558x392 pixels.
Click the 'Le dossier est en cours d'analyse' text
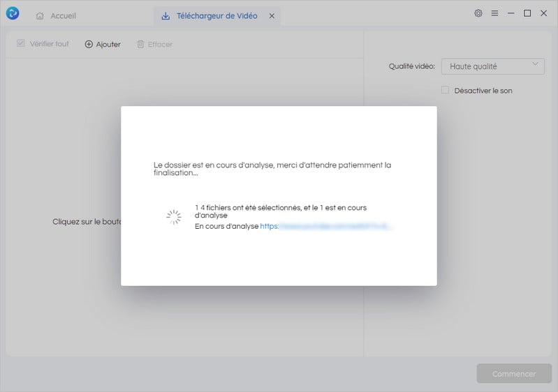[272, 169]
